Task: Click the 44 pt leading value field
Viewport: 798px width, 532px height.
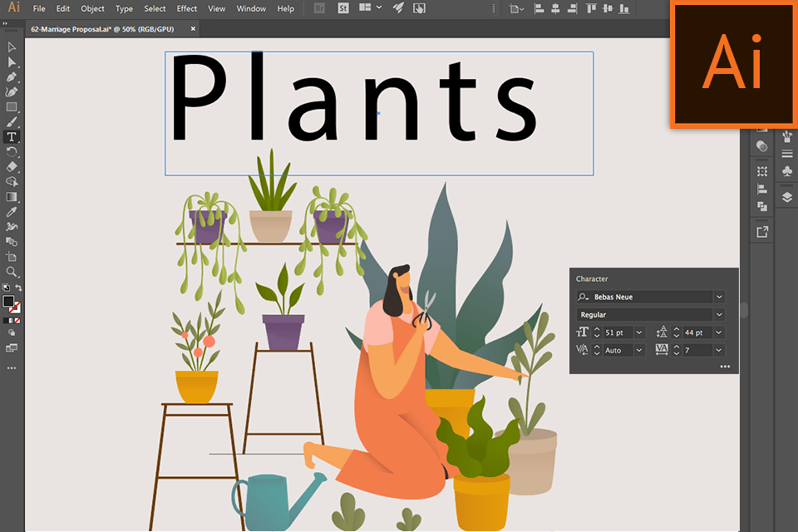Action: coord(697,332)
